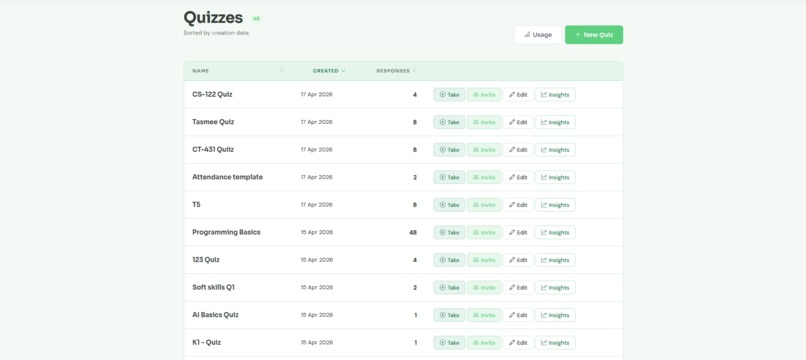806x360 pixels.
Task: Invite people to AI Basics Quiz
Action: click(x=484, y=315)
